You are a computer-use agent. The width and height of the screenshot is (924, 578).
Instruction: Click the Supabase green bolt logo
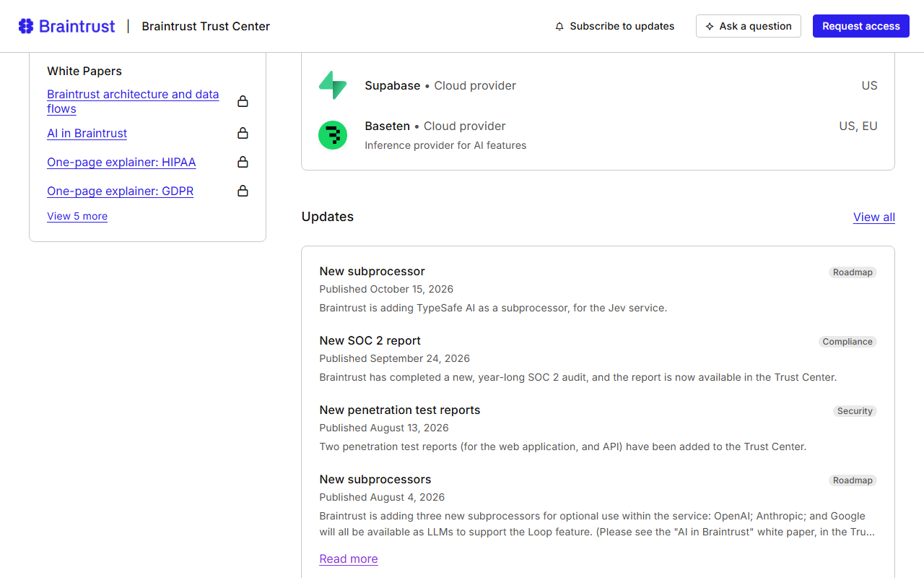click(x=333, y=85)
